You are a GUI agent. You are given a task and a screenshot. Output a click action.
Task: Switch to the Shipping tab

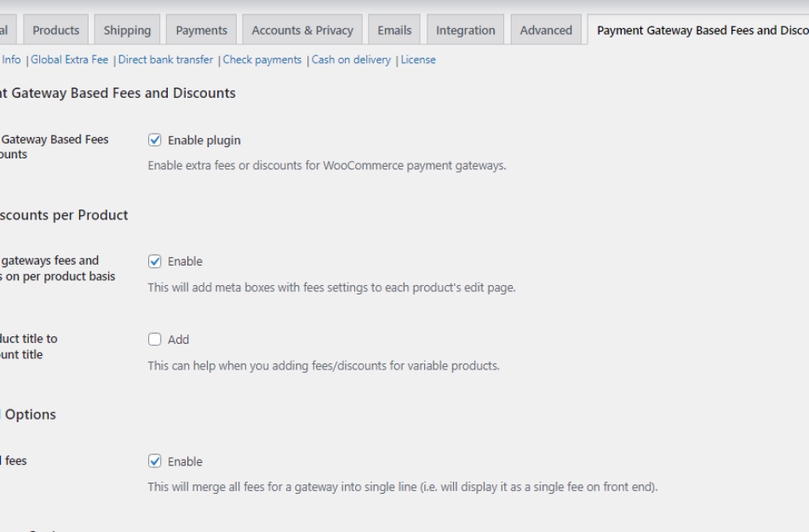[127, 29]
